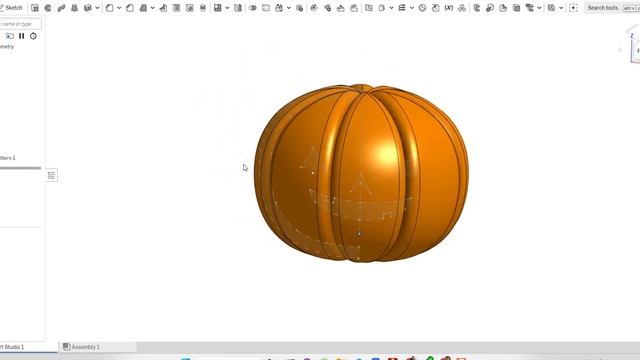Open the custom features box-with-plus icon
Viewport: 640px width, 360px height.
point(573,8)
